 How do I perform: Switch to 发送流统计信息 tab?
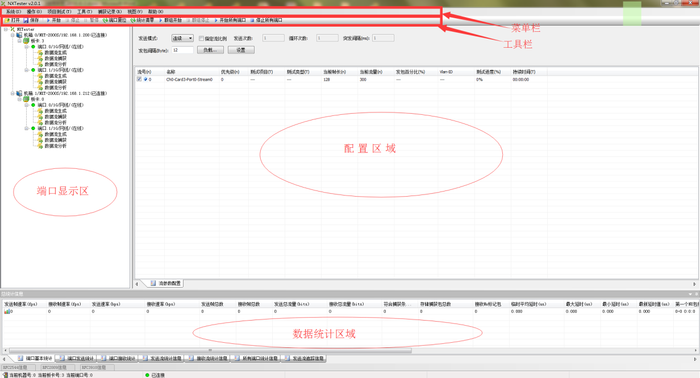tap(162, 358)
